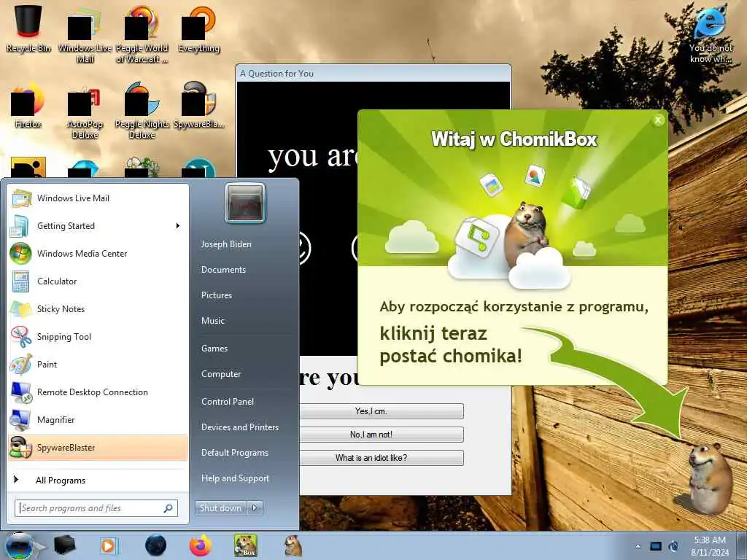The image size is (747, 560).
Task: Click the Search programs and files field
Action: pyautogui.click(x=96, y=508)
